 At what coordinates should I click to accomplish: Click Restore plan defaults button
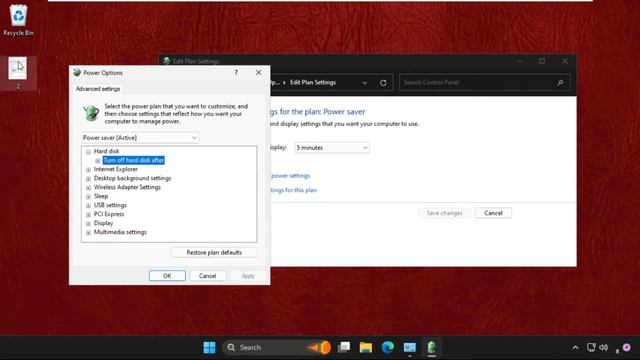[x=214, y=252]
